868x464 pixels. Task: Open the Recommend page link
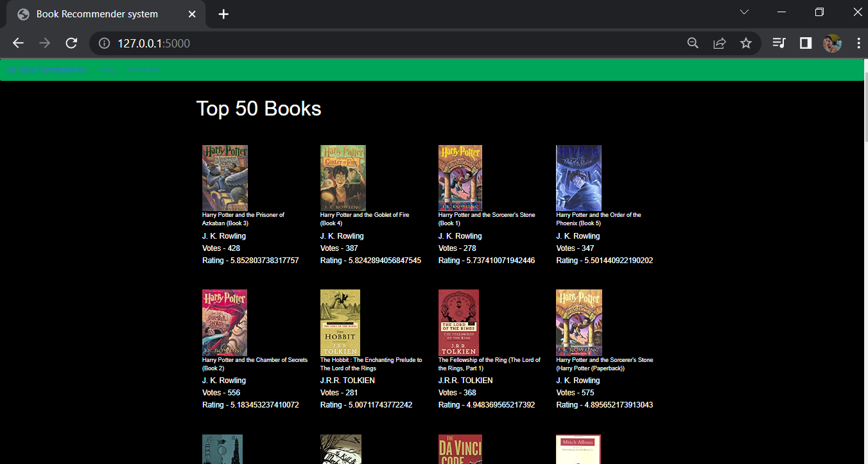(144, 69)
